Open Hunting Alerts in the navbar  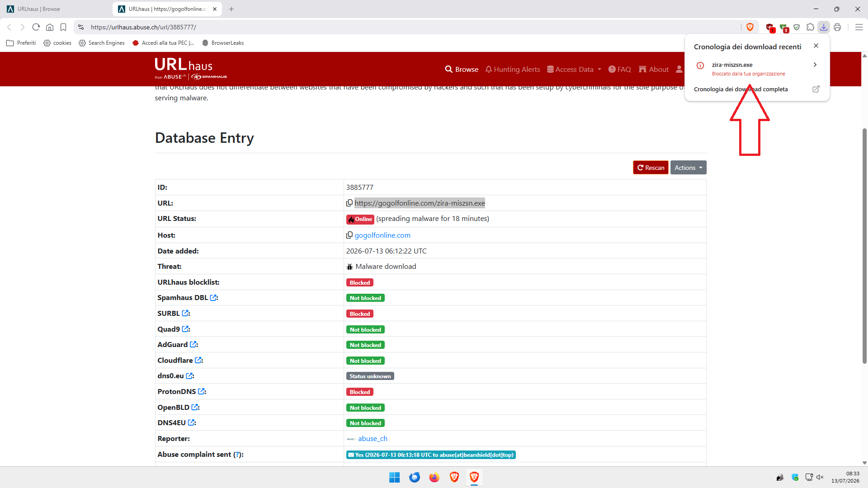click(x=513, y=69)
